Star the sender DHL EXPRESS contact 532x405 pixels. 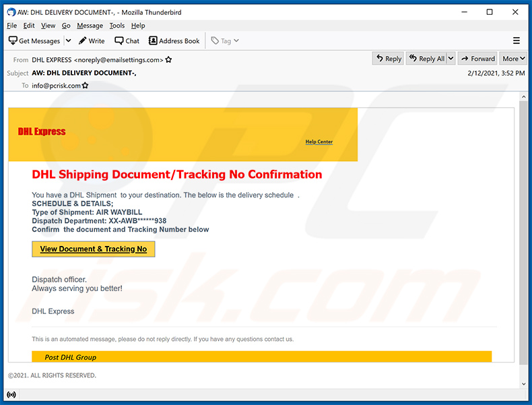(x=168, y=60)
